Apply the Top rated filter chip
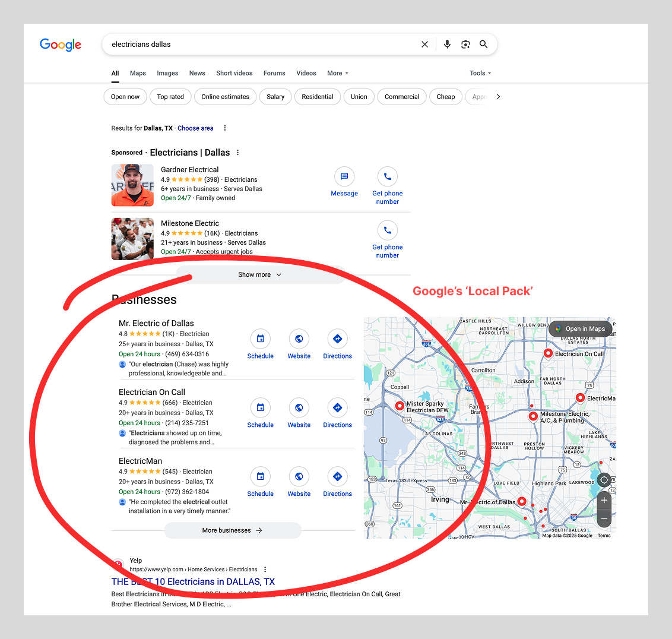672x639 pixels. [x=170, y=97]
